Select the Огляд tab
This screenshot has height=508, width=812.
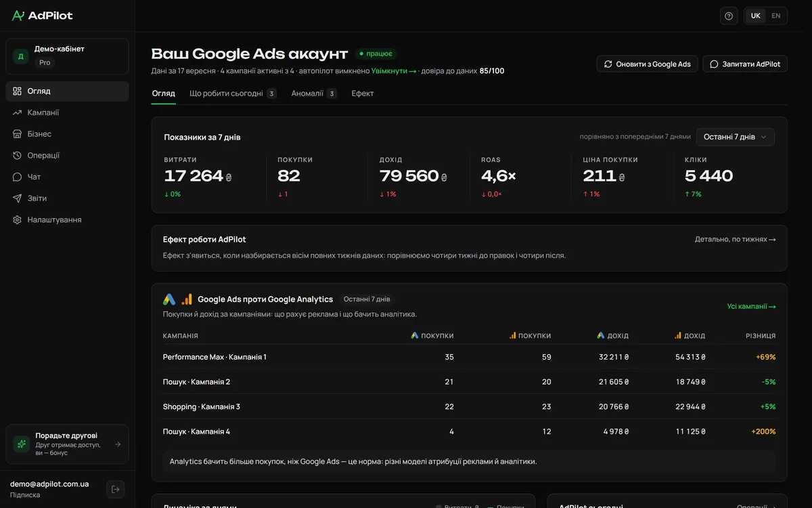[163, 93]
